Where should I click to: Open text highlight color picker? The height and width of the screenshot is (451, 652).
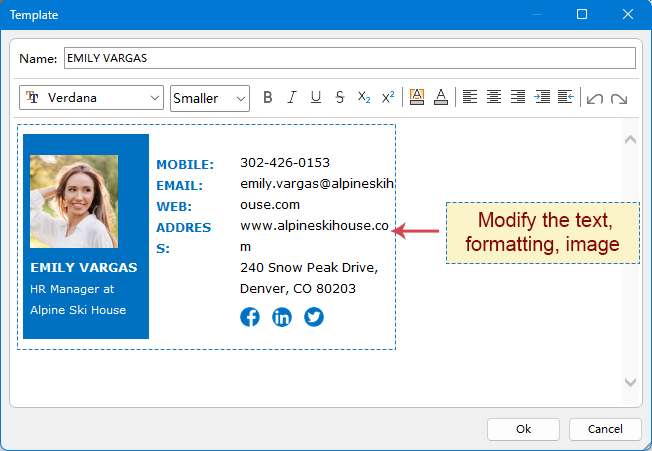pyautogui.click(x=417, y=97)
